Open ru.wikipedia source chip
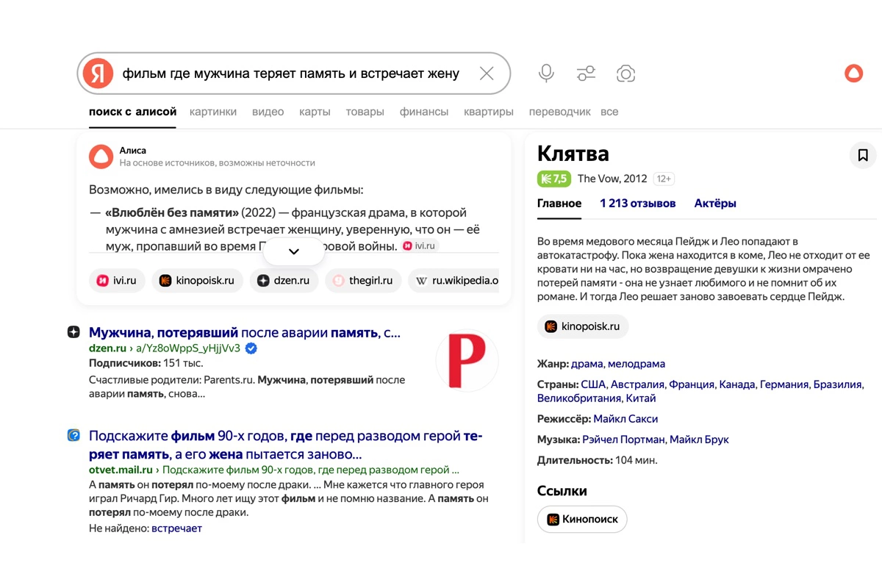Image resolution: width=882 pixels, height=588 pixels. coord(455,280)
